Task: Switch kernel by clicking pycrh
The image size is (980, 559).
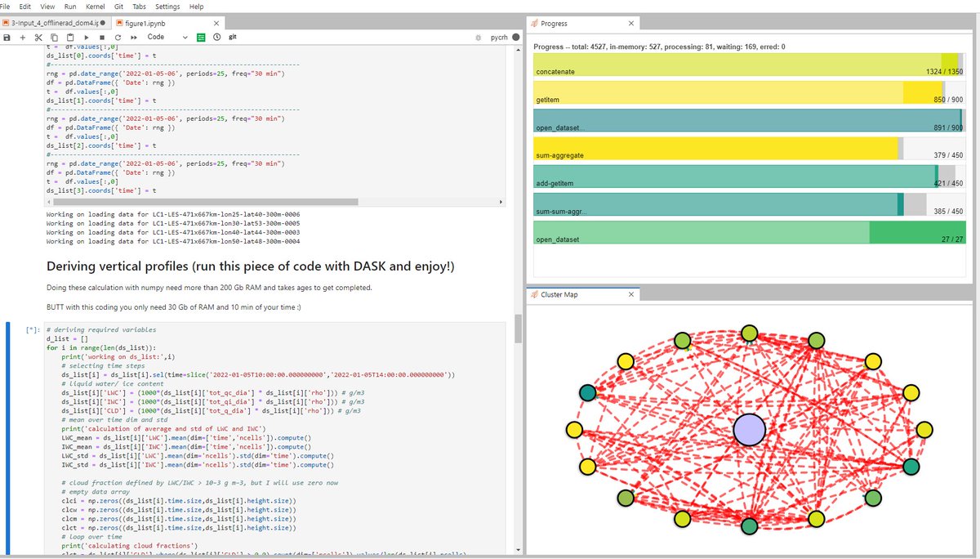Action: tap(499, 38)
